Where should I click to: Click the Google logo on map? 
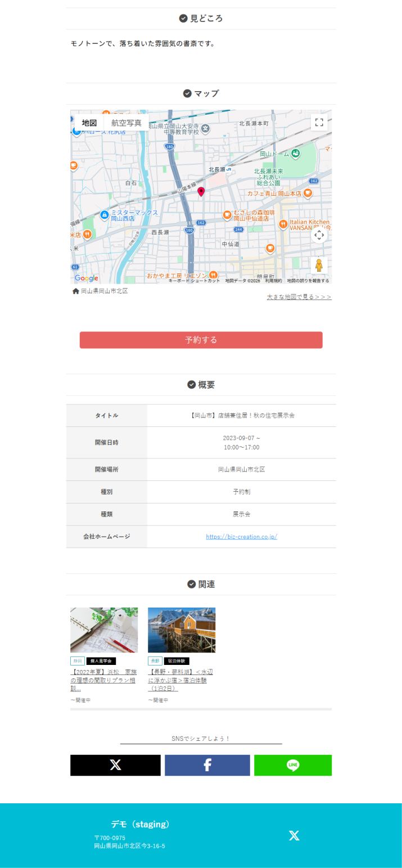click(86, 278)
